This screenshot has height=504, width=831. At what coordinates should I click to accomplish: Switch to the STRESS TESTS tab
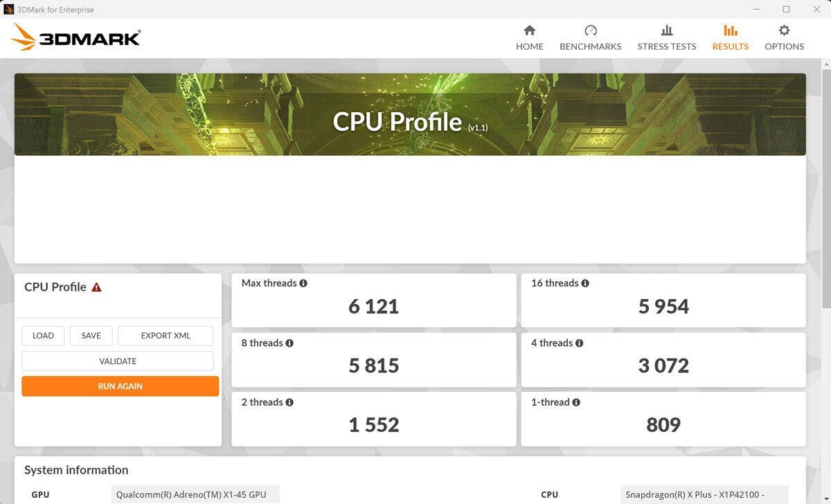pos(667,38)
